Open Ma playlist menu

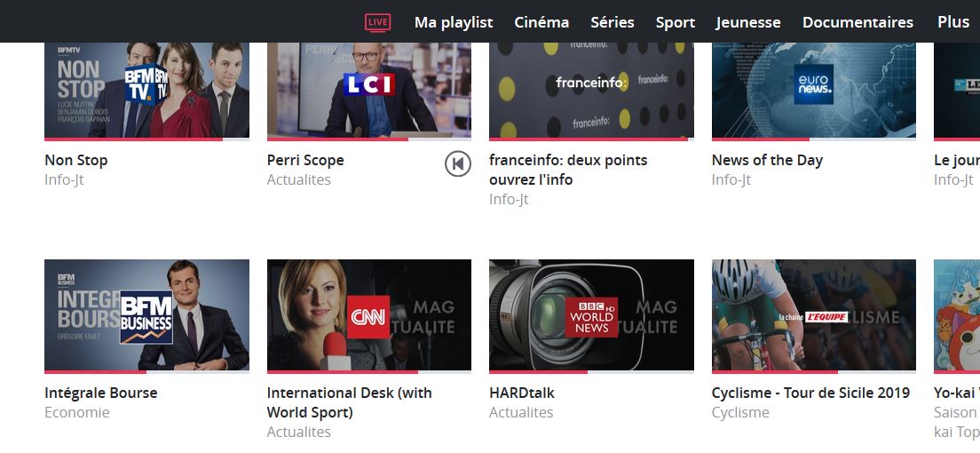[454, 22]
